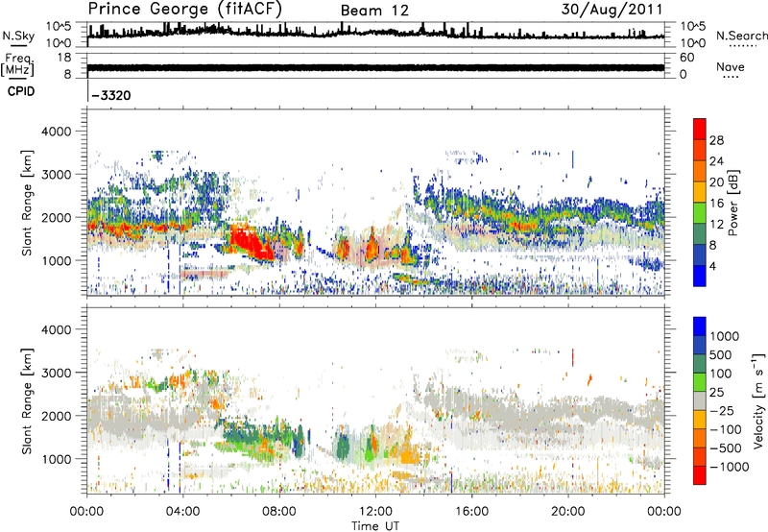Click the large red backscatter patch near 07:00
This screenshot has height=532, width=768.
[250, 243]
